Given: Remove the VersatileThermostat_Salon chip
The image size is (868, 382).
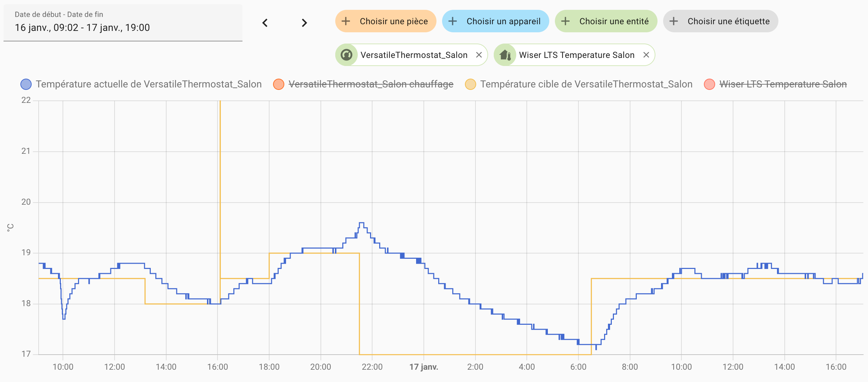Looking at the screenshot, I should (x=479, y=55).
